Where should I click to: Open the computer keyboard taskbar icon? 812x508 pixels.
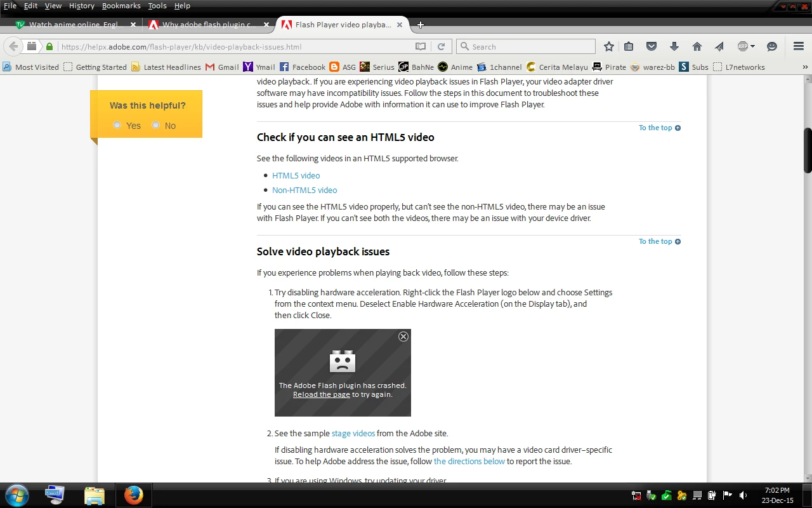click(55, 495)
